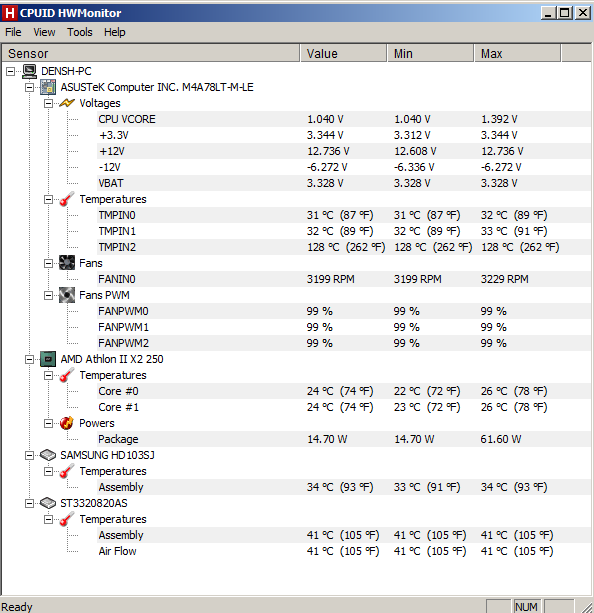Select the TMPIN0 temperature row

(x=344, y=215)
